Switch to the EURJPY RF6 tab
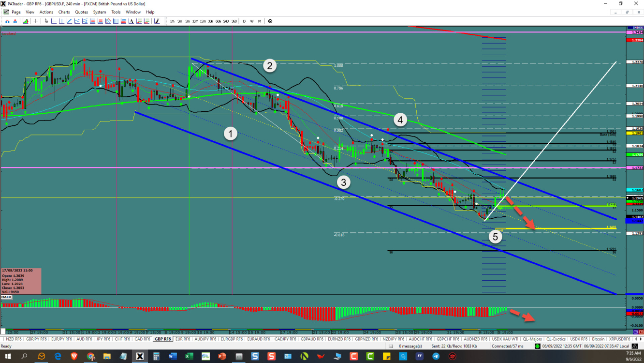Image resolution: width=644 pixels, height=363 pixels. pyautogui.click(x=61, y=339)
